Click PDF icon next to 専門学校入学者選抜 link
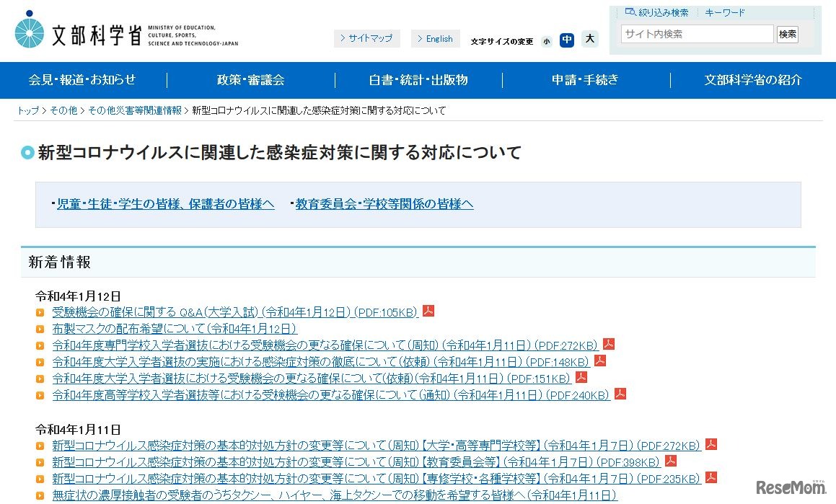Image resolution: width=836 pixels, height=504 pixels. click(x=609, y=345)
